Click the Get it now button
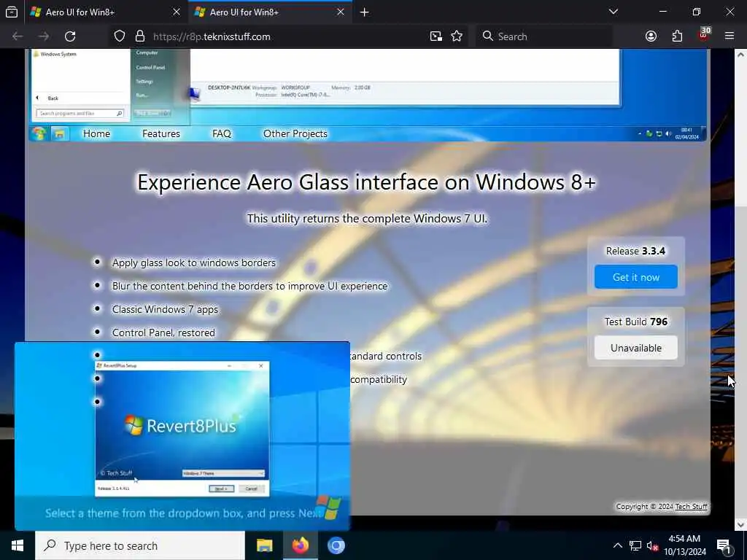This screenshot has height=560, width=747. (636, 277)
